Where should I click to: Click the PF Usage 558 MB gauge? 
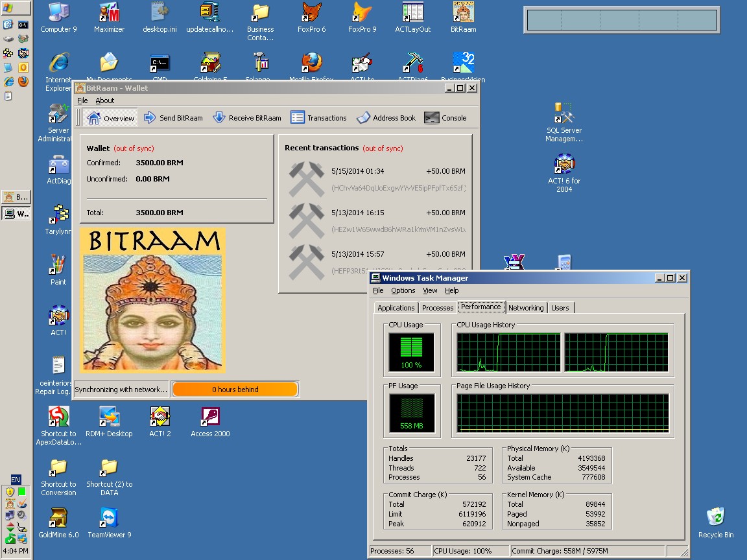click(x=412, y=413)
